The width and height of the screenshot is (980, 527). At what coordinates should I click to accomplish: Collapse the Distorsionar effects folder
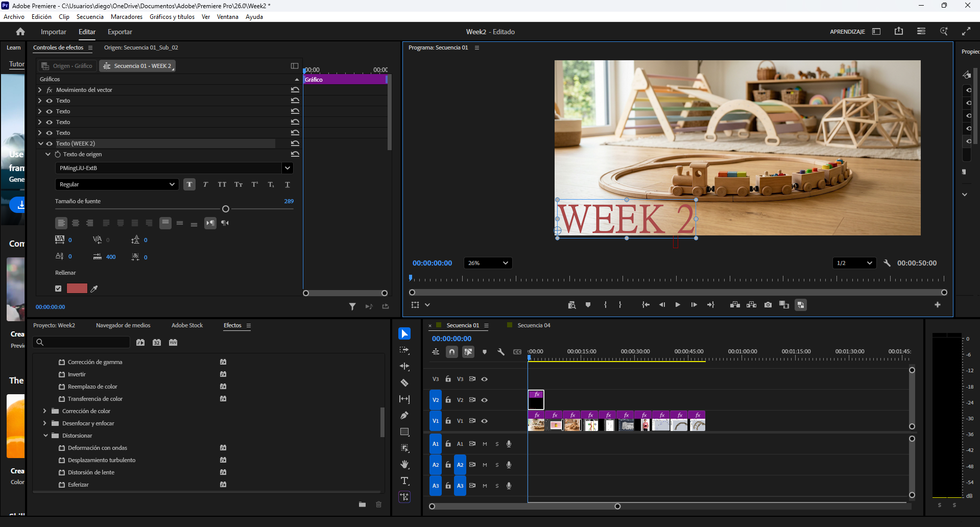pyautogui.click(x=46, y=436)
